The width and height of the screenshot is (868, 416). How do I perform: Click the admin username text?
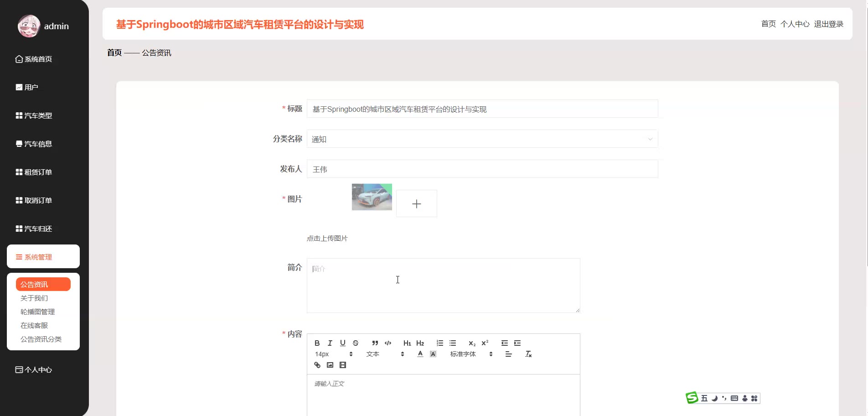tap(57, 26)
